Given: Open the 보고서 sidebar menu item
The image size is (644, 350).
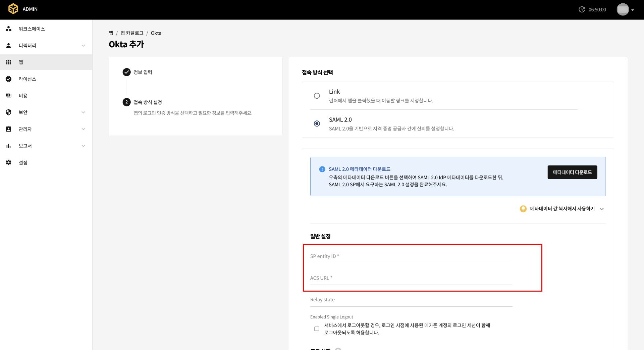Looking at the screenshot, I should coord(25,146).
